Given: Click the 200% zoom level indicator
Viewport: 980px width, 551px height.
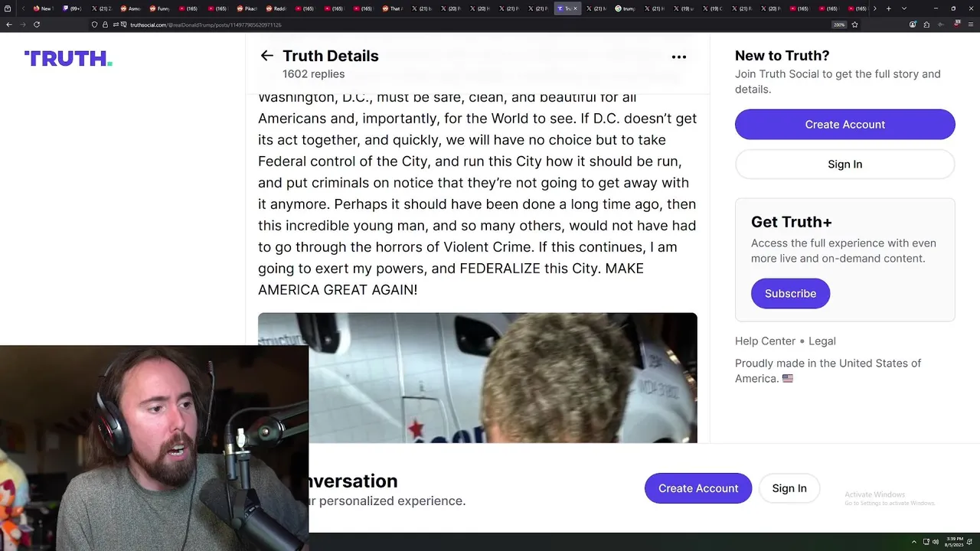Looking at the screenshot, I should 839,24.
